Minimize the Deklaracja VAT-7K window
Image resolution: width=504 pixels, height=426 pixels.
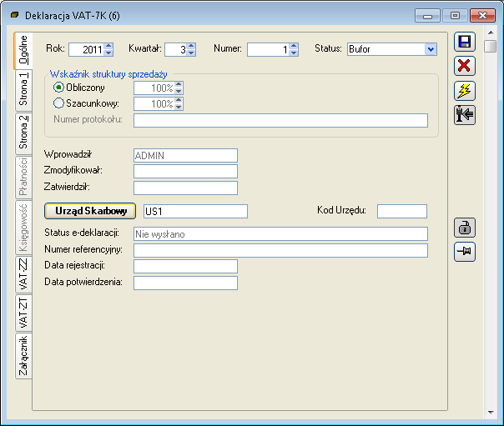point(427,15)
